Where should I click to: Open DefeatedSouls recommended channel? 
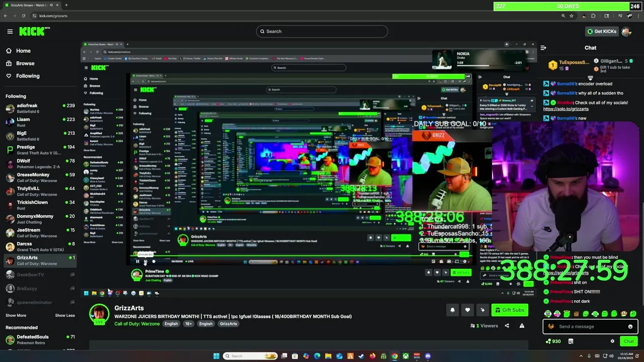(x=40, y=339)
